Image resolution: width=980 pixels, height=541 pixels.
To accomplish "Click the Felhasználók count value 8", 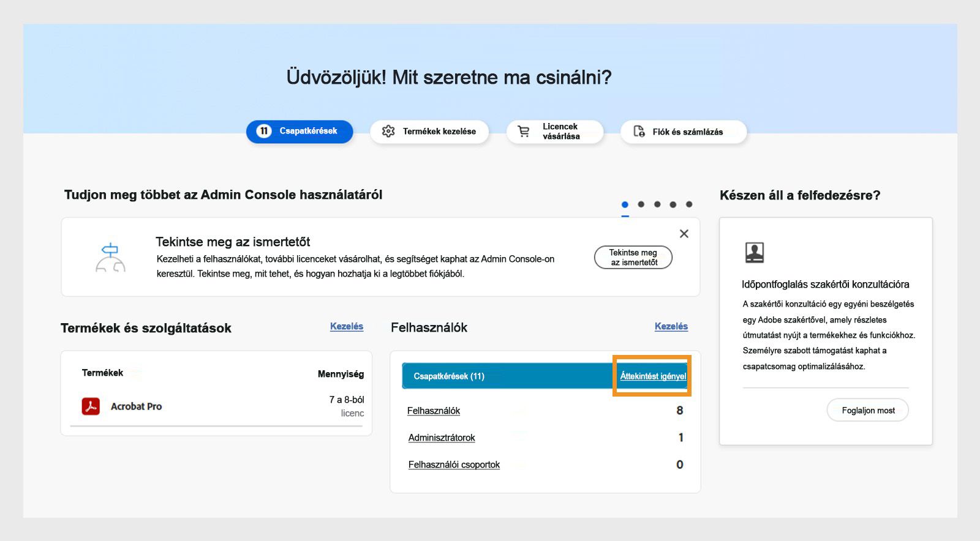I will (680, 411).
